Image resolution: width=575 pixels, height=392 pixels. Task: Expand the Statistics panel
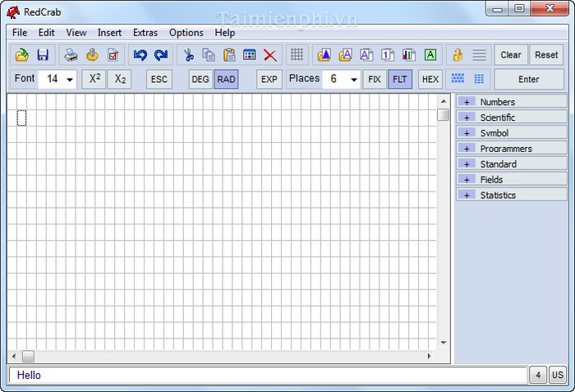coord(467,195)
